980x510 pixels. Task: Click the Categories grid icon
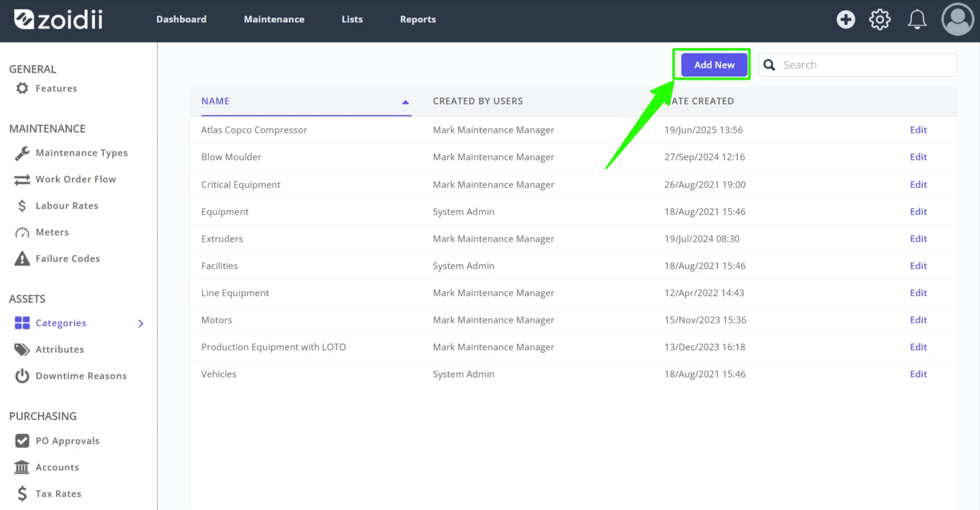click(x=22, y=323)
